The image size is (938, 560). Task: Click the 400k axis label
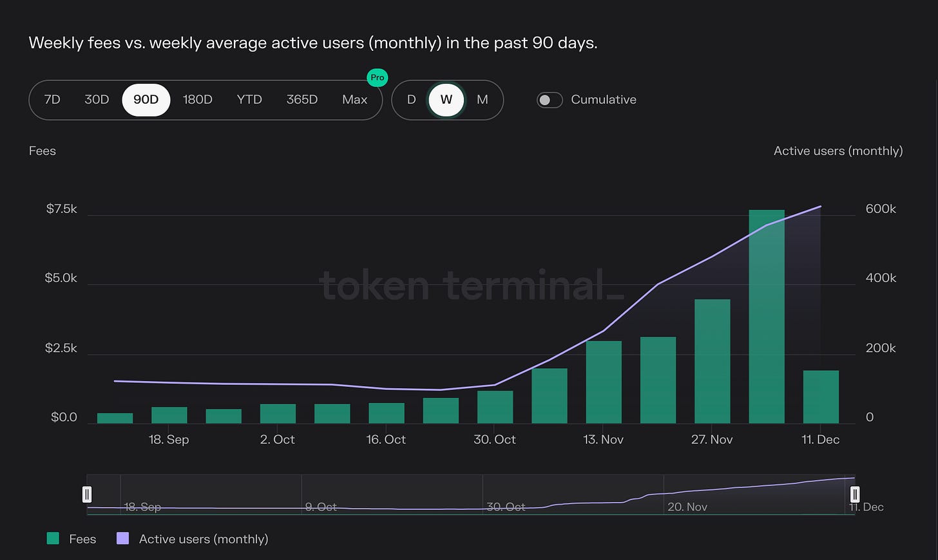(x=881, y=278)
